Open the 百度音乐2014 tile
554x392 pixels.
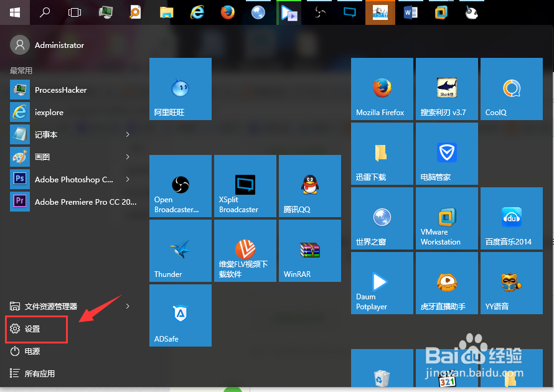pos(511,218)
